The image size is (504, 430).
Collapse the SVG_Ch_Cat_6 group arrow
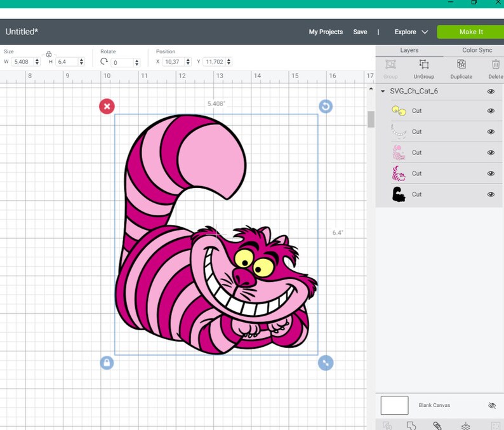point(383,91)
